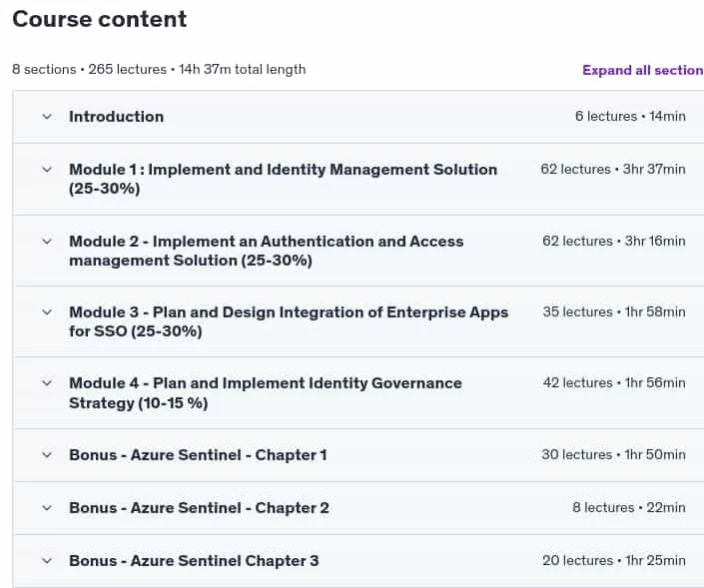Click the chevron icon beside Introduction
Viewport: 704px width, 588px height.
pyautogui.click(x=47, y=117)
